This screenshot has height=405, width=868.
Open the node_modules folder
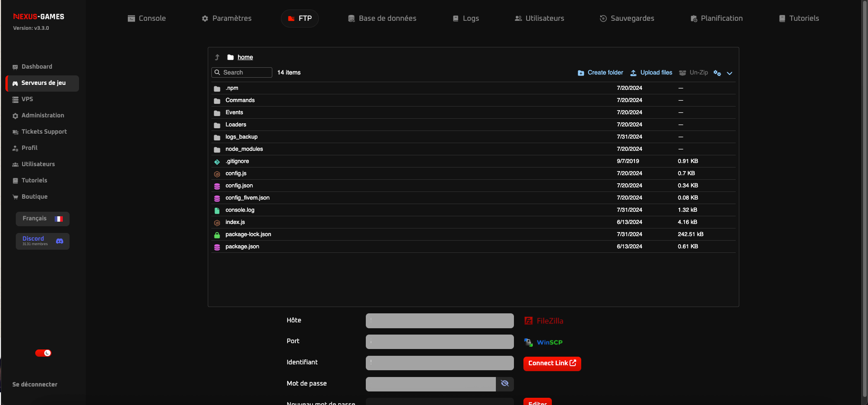(x=244, y=149)
